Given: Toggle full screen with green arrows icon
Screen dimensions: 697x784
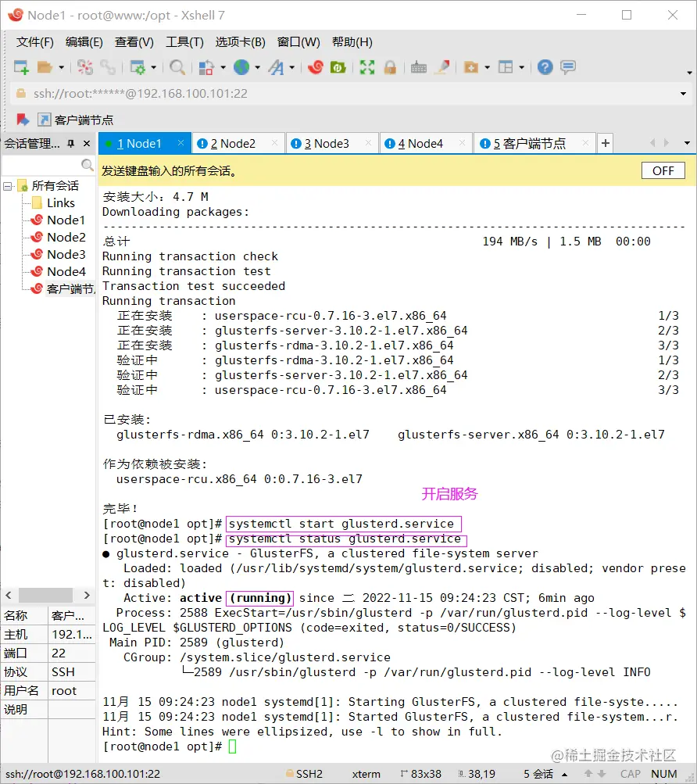Looking at the screenshot, I should (367, 67).
